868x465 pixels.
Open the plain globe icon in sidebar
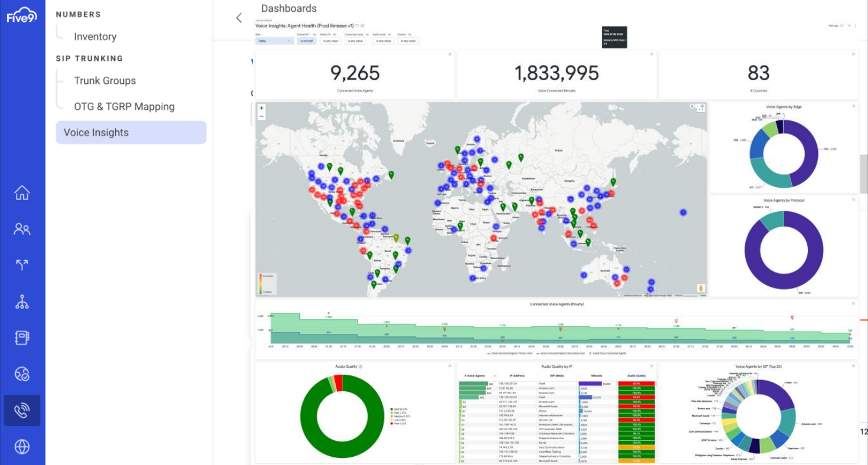point(22,447)
